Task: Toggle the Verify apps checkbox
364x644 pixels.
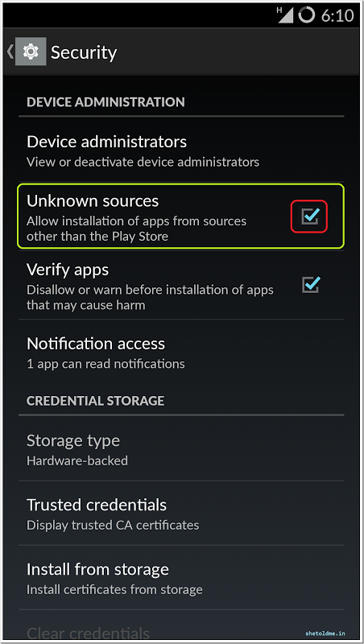Action: point(311,285)
